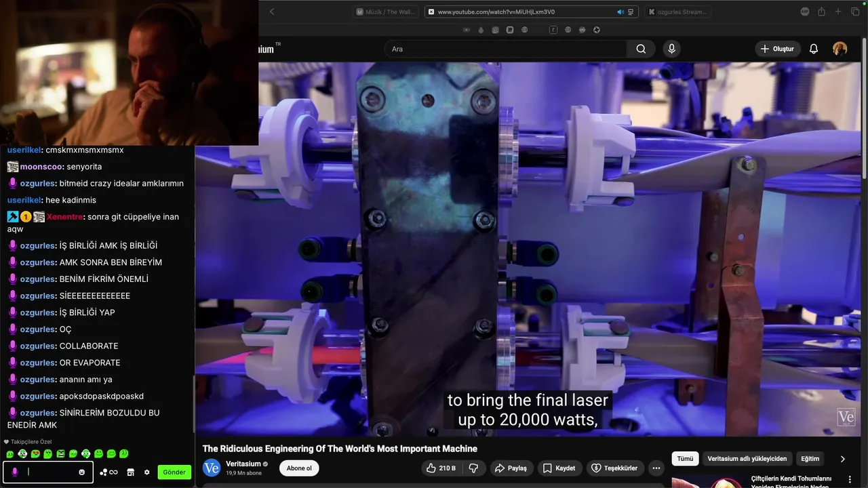Open a new browser tab with plus
Screen dimensions: 868x488
(838, 12)
